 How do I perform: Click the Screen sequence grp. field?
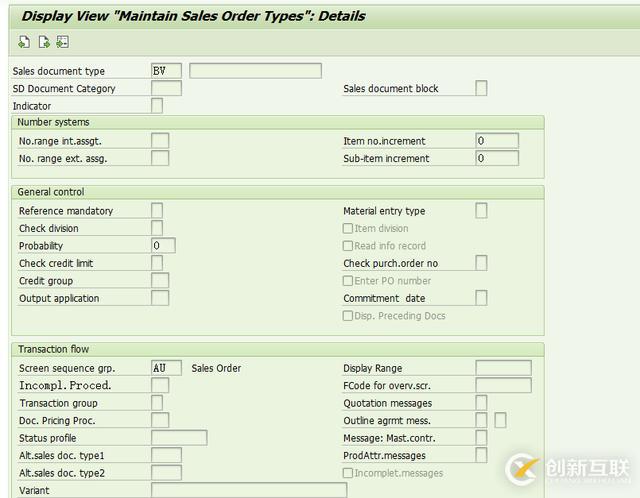(166, 368)
